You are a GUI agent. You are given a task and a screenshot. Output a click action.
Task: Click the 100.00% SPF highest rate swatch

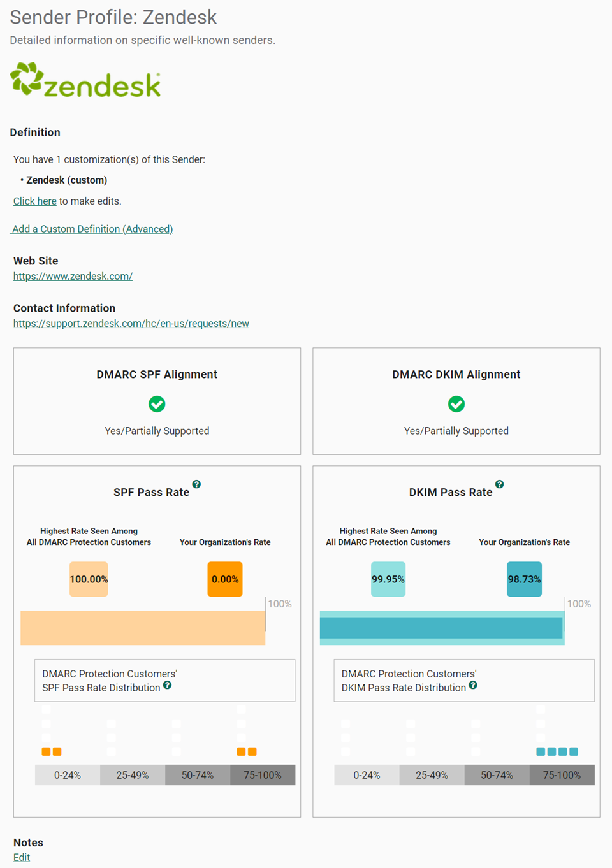(x=89, y=579)
